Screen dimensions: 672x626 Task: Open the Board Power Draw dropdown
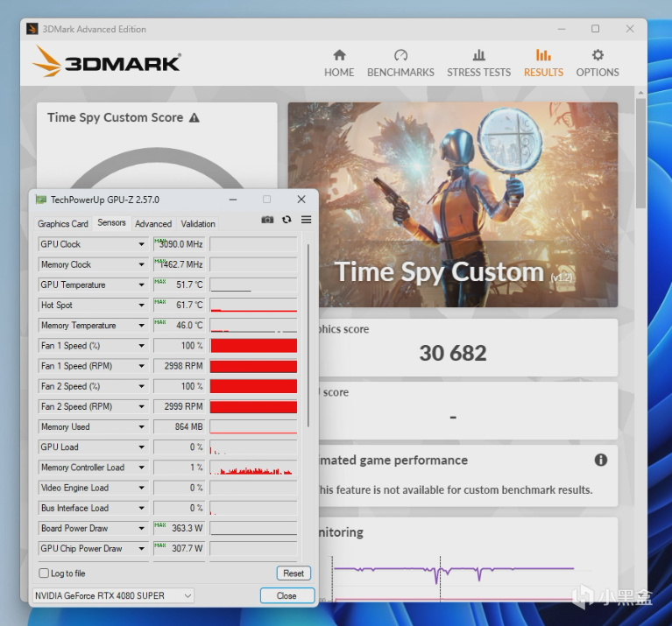click(141, 528)
